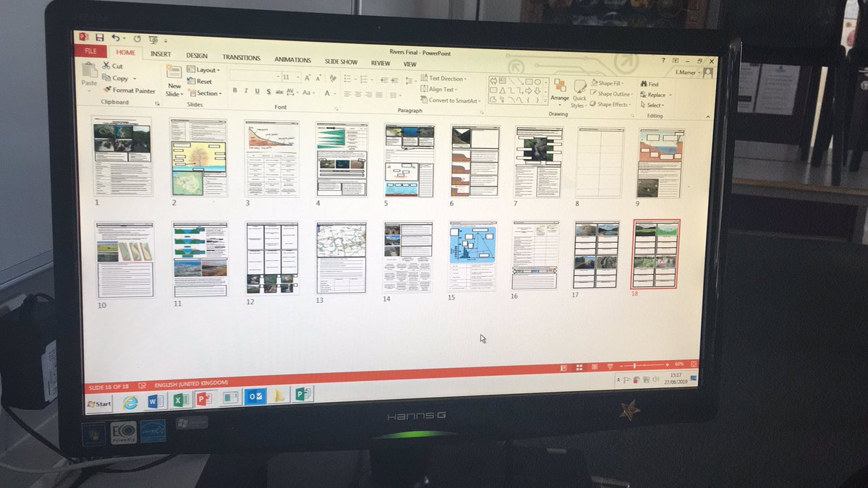Switch to the DESIGN tab
Image resolution: width=868 pixels, height=488 pixels.
tap(197, 56)
